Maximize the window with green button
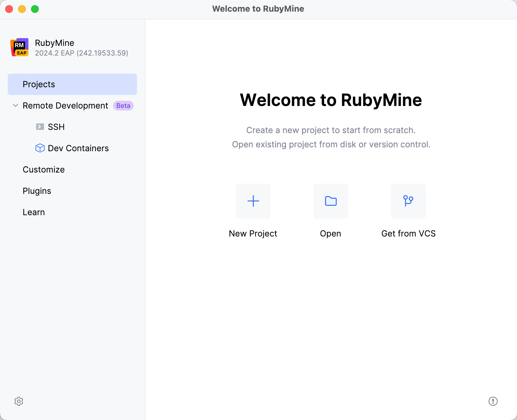 coord(35,9)
